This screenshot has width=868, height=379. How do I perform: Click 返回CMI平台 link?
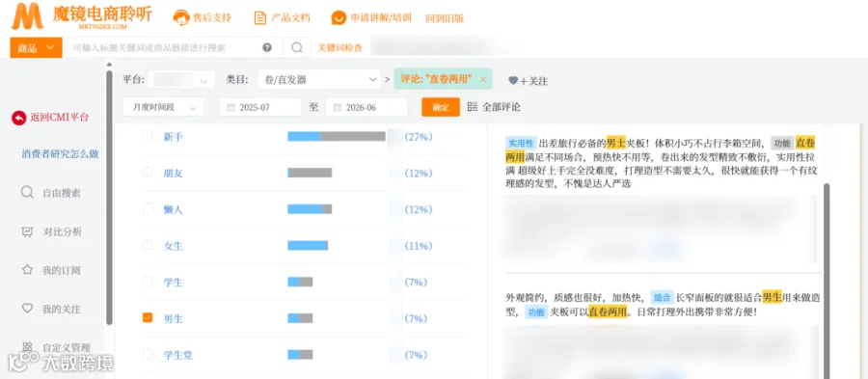pos(59,118)
